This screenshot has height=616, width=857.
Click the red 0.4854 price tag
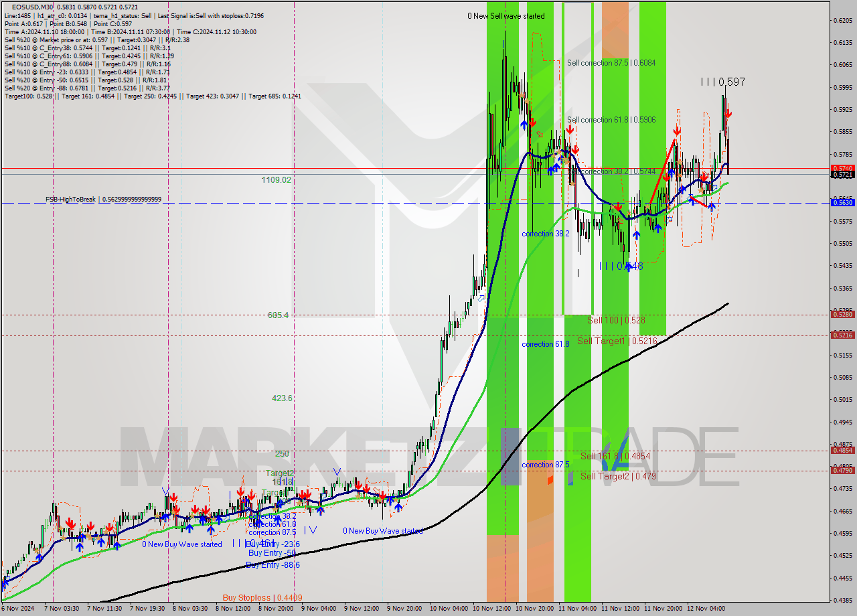[x=842, y=451]
